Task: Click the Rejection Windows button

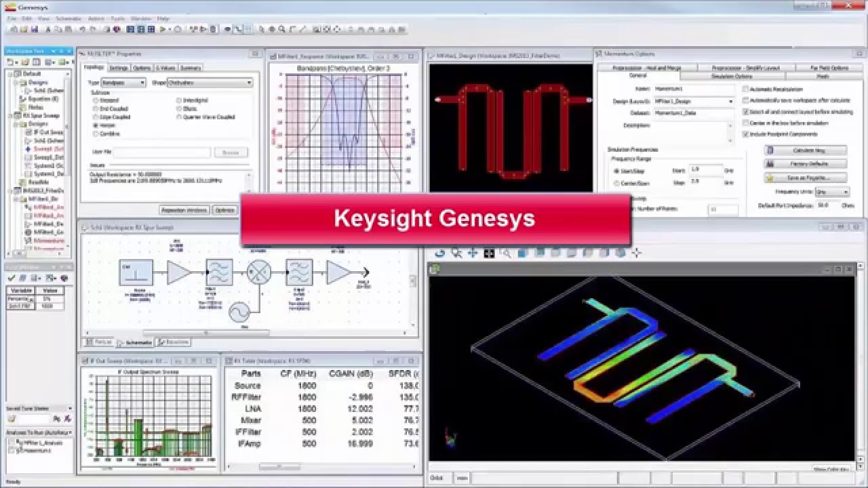Action: point(184,210)
